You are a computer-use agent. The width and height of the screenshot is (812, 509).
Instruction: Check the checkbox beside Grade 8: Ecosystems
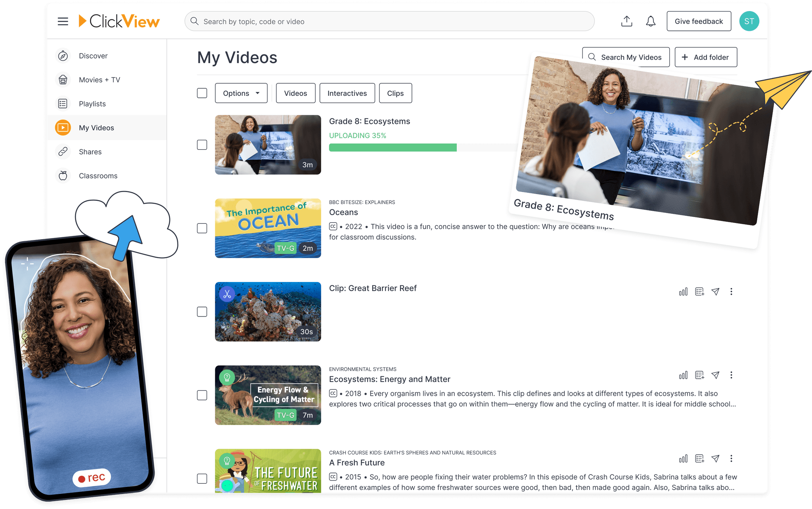tap(202, 145)
